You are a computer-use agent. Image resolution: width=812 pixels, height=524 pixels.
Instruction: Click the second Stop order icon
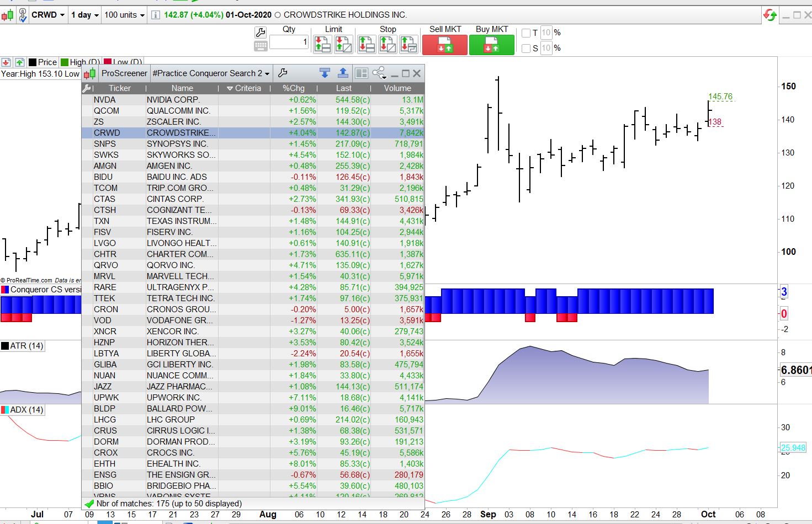point(388,44)
